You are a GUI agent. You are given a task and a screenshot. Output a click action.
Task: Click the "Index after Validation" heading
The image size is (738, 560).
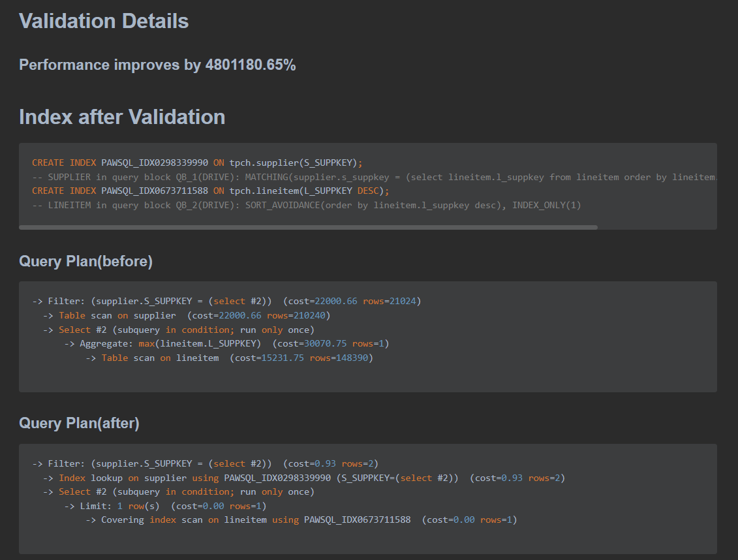pyautogui.click(x=122, y=117)
